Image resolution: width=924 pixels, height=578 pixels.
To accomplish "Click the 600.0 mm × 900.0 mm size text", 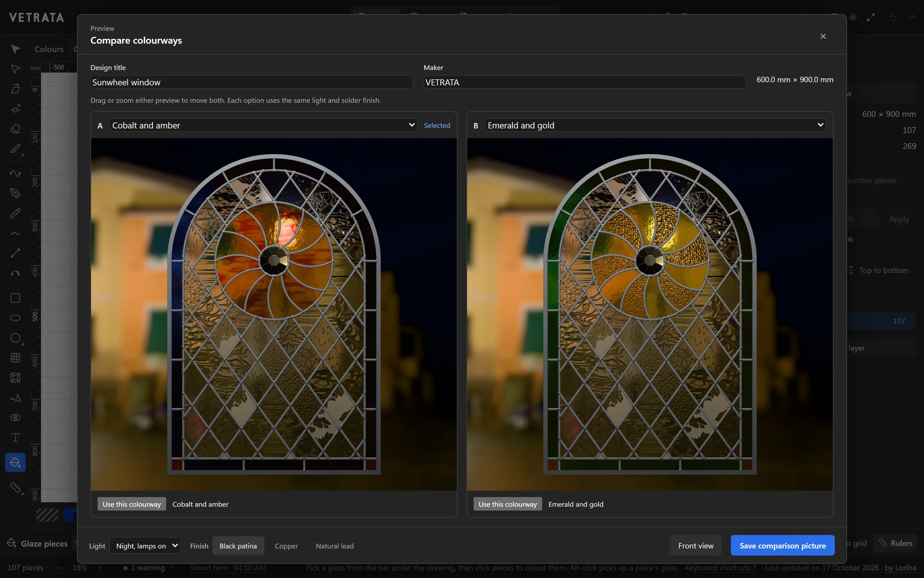I will click(x=795, y=80).
